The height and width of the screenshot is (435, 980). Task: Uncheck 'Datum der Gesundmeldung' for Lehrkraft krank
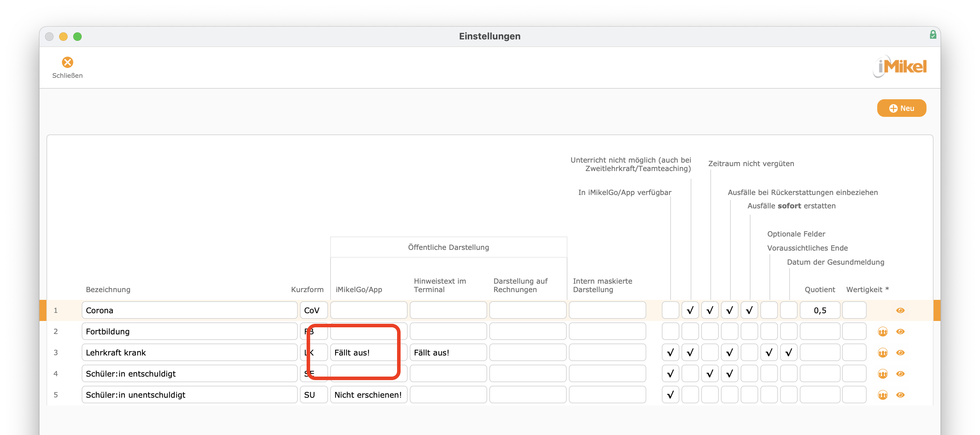coord(789,353)
